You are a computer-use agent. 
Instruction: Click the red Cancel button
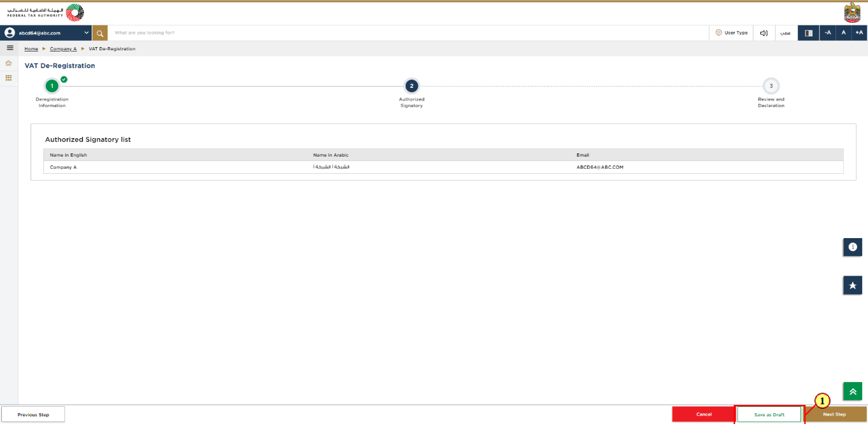[704, 414]
